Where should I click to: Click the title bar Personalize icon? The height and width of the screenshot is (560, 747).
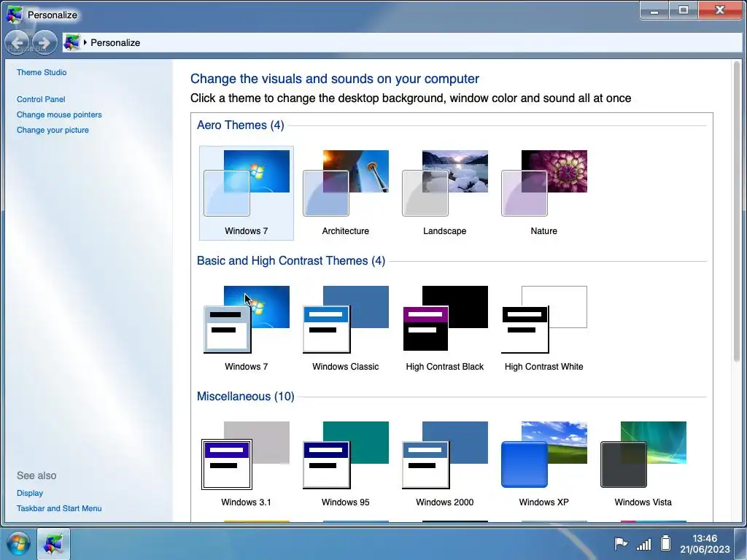pyautogui.click(x=14, y=15)
